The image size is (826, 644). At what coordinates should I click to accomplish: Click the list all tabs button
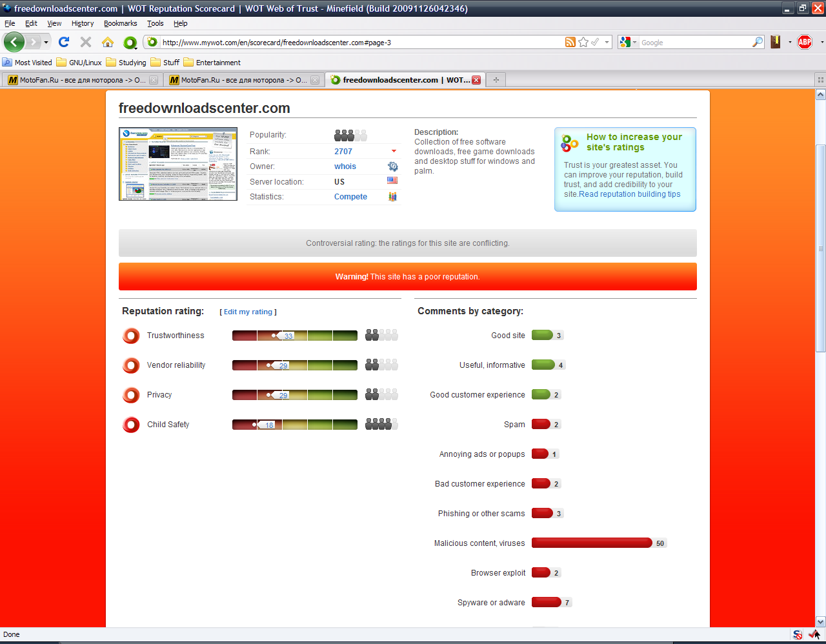(820, 80)
